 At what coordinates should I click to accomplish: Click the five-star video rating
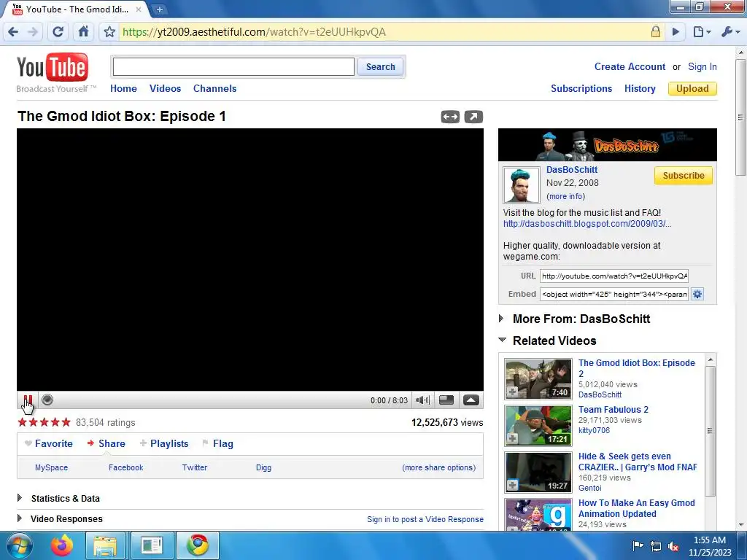(44, 422)
